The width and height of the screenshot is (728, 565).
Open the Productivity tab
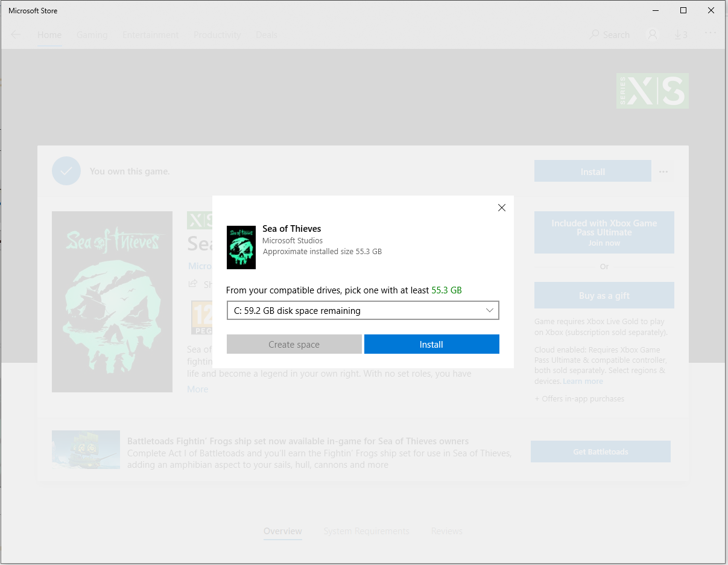pyautogui.click(x=217, y=35)
